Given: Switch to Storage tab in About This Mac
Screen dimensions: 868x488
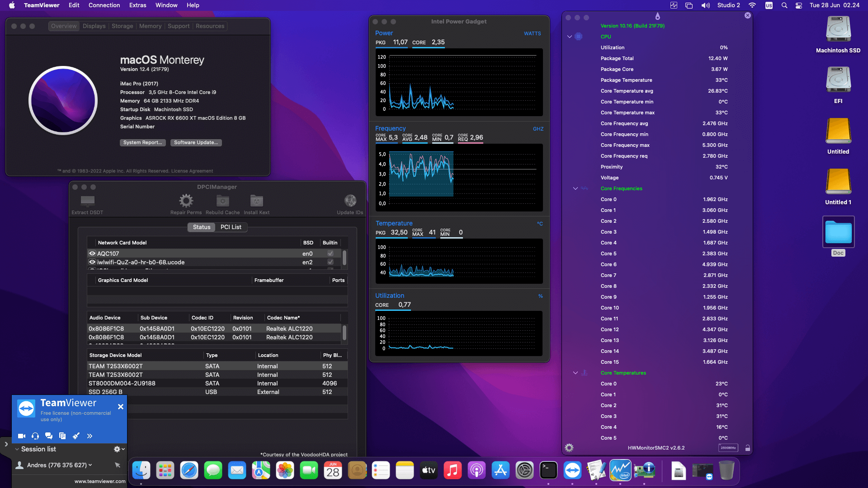Looking at the screenshot, I should tap(123, 26).
